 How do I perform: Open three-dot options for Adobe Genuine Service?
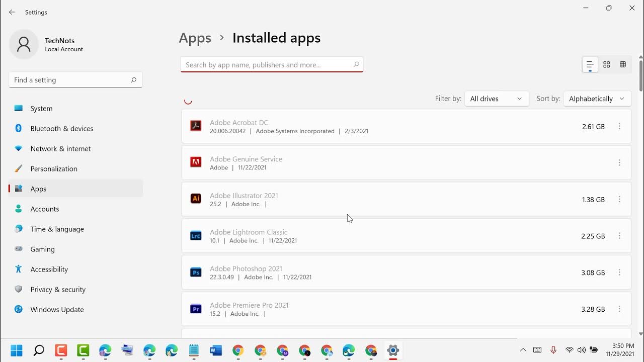tap(619, 162)
